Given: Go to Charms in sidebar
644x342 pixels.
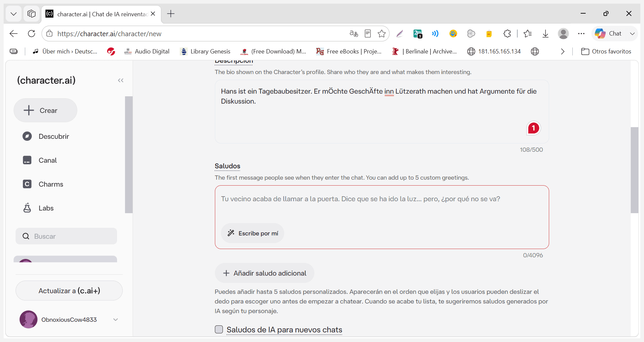Looking at the screenshot, I should [43, 184].
